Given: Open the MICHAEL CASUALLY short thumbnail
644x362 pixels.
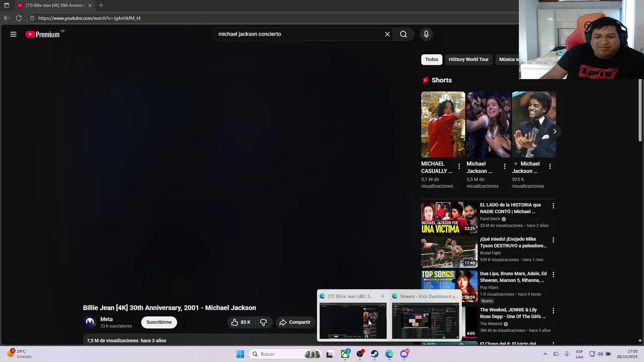Looking at the screenshot, I should [443, 124].
